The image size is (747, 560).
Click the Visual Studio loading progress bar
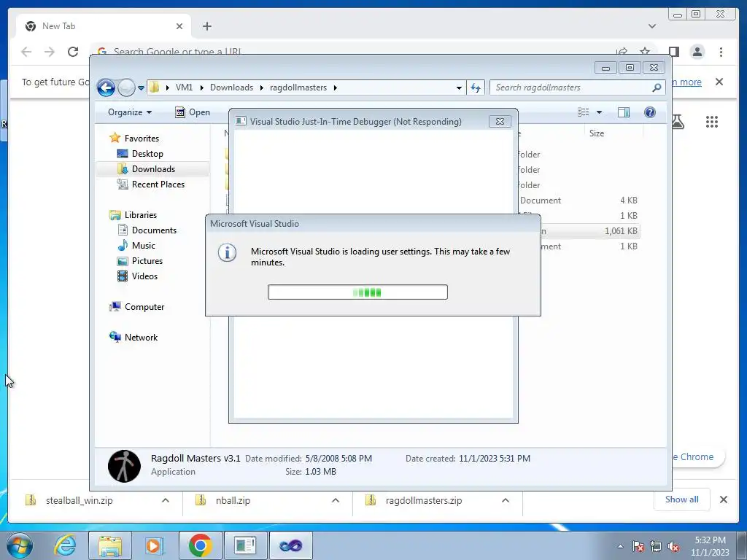[x=357, y=292]
